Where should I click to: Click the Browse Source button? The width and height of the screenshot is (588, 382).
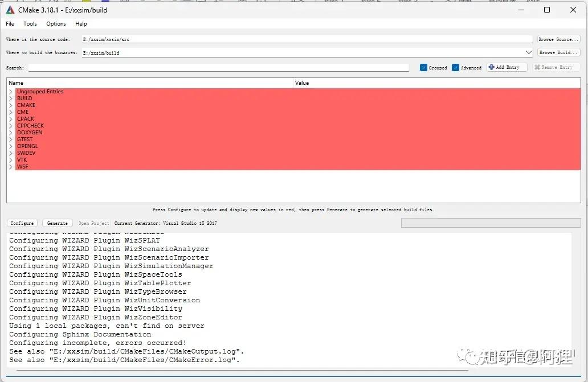[x=559, y=39]
